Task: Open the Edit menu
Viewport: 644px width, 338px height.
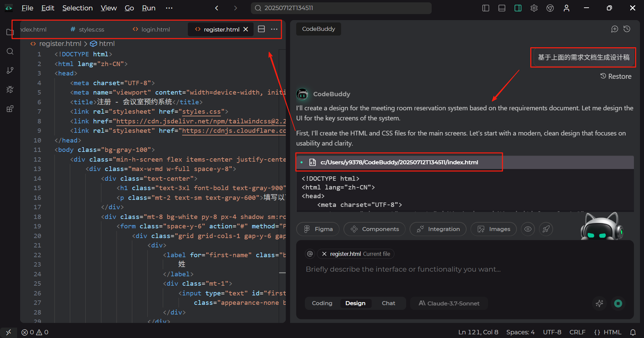Action: tap(48, 8)
